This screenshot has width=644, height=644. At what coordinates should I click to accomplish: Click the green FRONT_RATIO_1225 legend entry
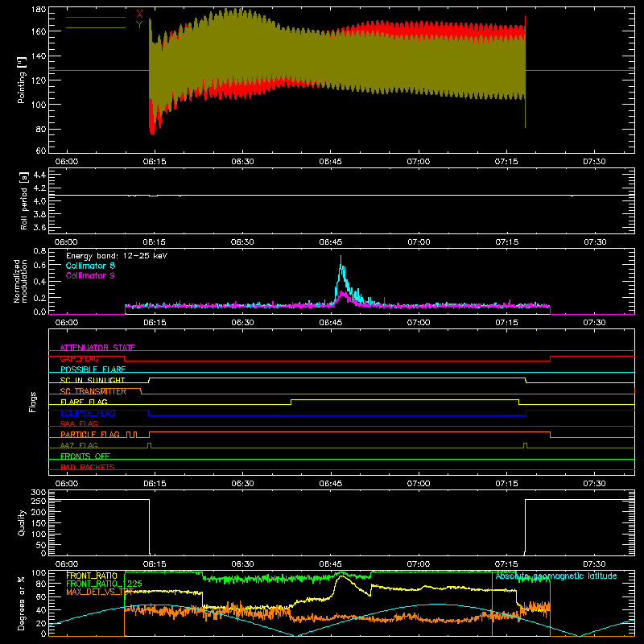[x=105, y=584]
